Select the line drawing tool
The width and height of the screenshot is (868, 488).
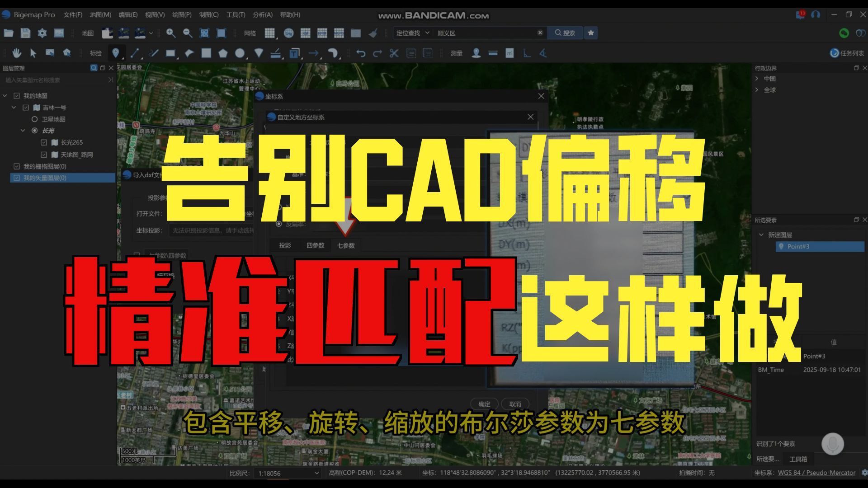point(135,53)
